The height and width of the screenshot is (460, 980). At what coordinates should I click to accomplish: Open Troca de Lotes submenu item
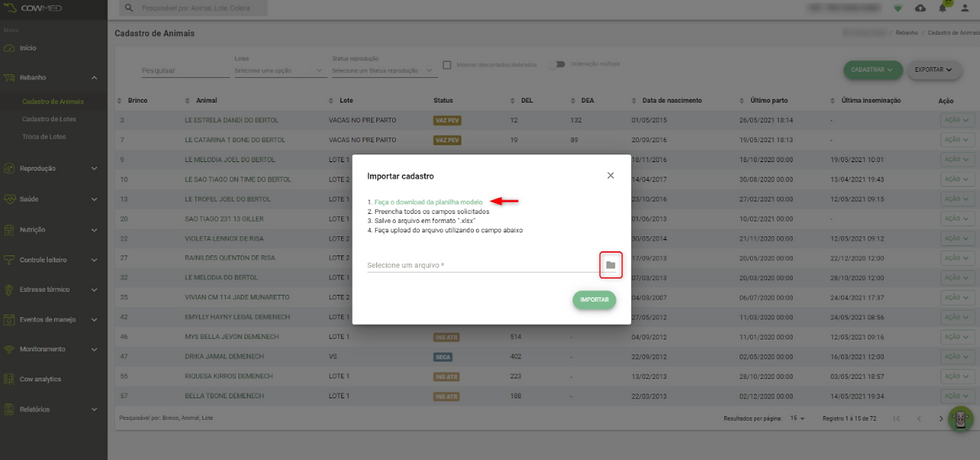44,136
